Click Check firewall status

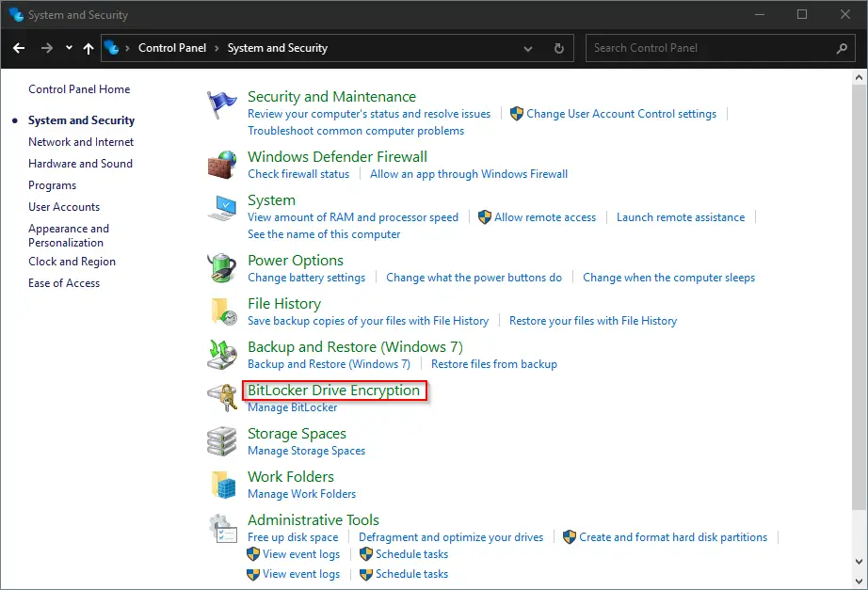point(298,174)
